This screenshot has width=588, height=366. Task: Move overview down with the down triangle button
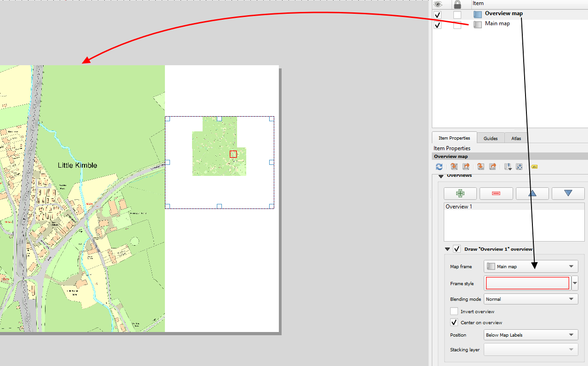[x=568, y=193]
